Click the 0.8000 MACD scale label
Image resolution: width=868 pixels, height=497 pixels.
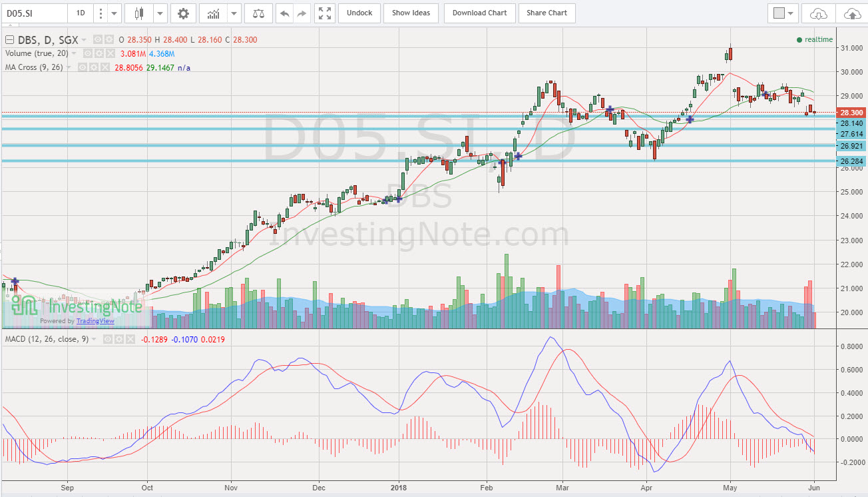(x=852, y=347)
